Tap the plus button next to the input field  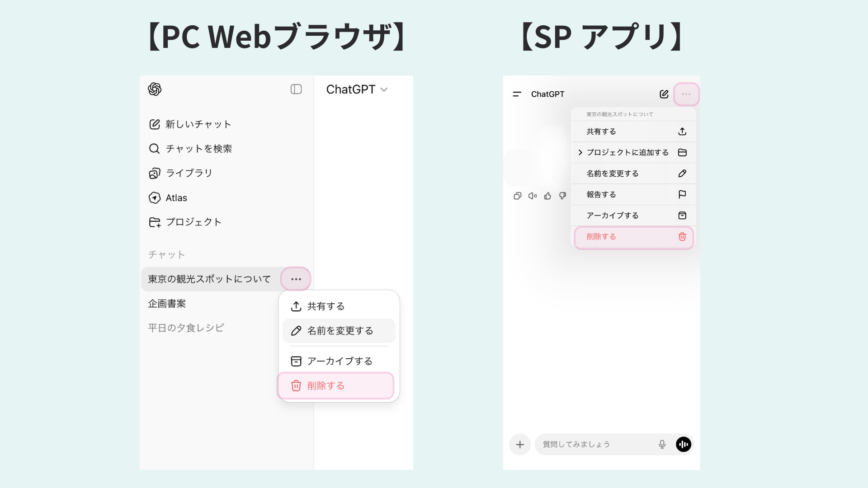[x=520, y=444]
